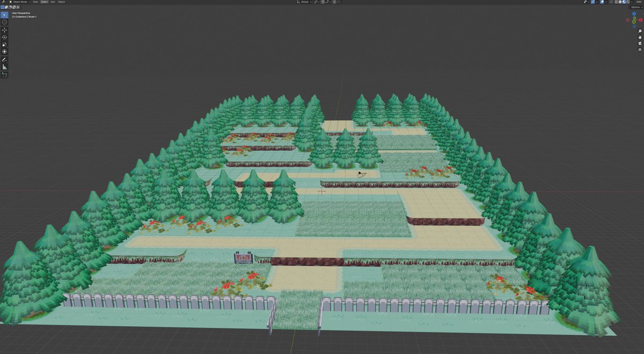
Task: Select the Add Cube tool
Action: 4,75
